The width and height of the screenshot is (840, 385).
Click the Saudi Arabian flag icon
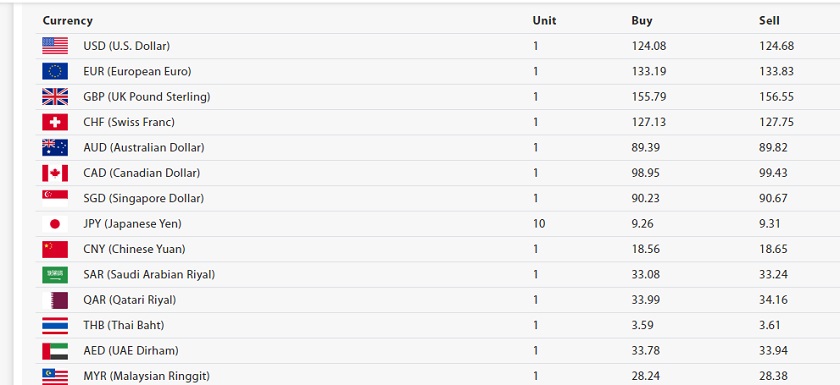coord(55,275)
